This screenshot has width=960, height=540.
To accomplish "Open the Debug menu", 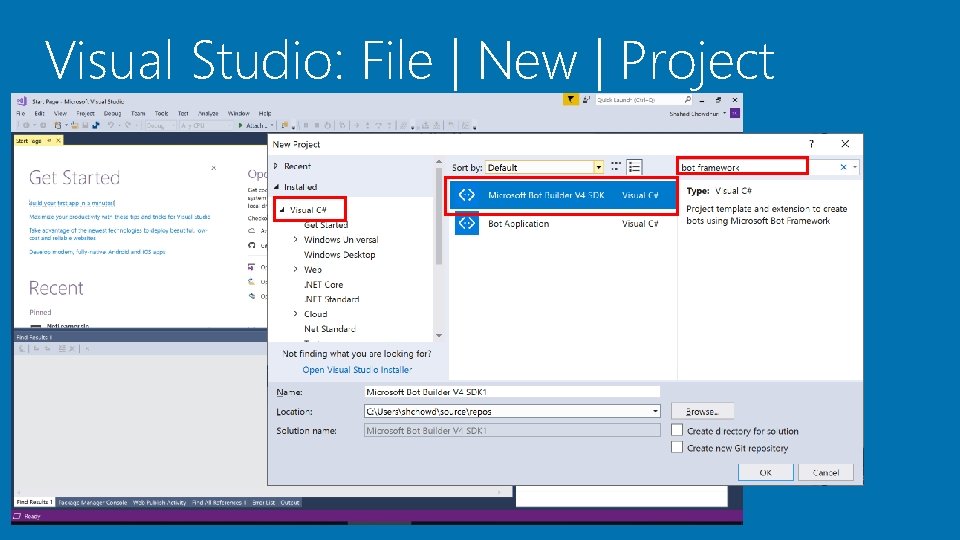I will [x=112, y=113].
